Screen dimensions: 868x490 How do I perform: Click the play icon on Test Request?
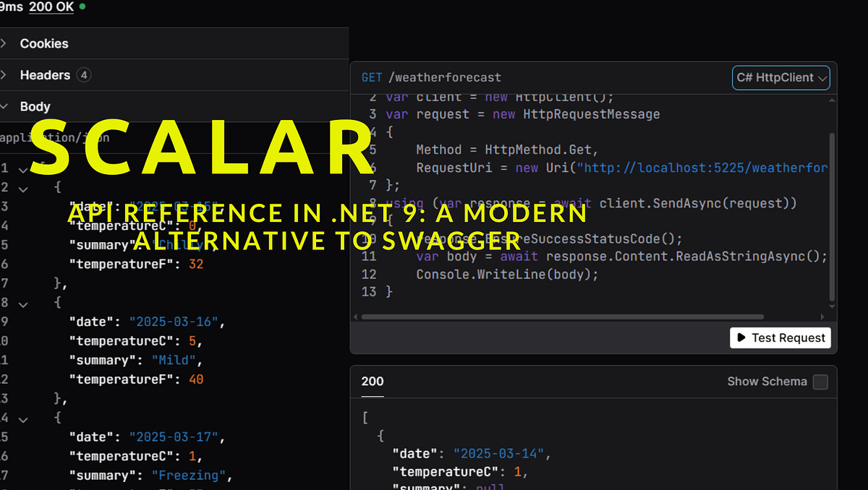coord(741,338)
